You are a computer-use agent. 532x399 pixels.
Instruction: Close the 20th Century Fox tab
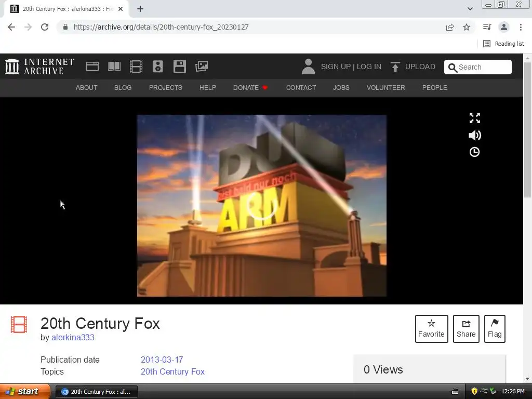[x=121, y=9]
